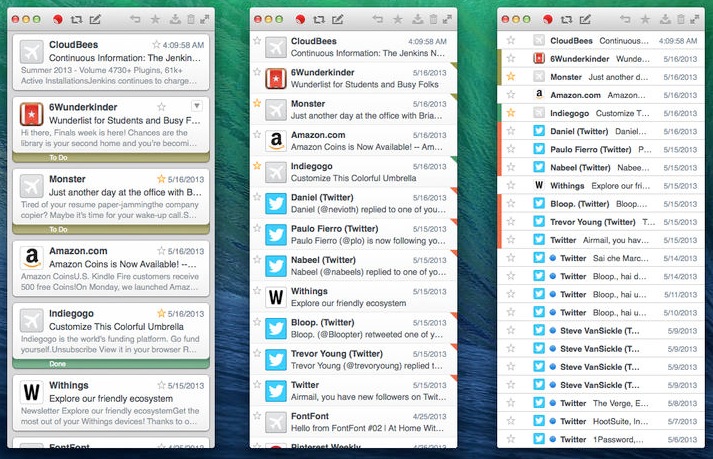Select the Twitter 'Airmail, you hav...' right row
The width and height of the screenshot is (713, 459).
(x=601, y=240)
